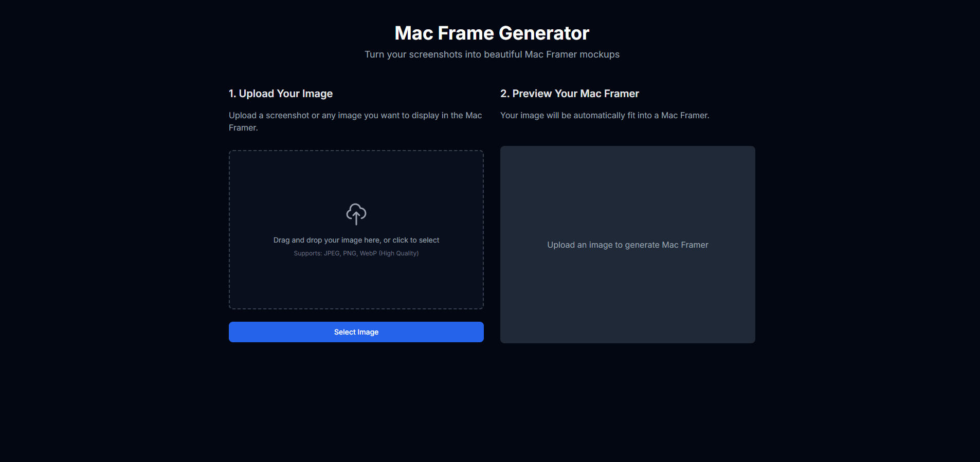
Task: Click the cloud upload icon
Action: pyautogui.click(x=356, y=214)
